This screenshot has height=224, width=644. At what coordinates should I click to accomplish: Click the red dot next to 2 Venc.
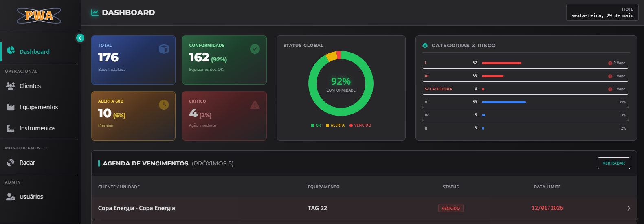[x=610, y=63]
